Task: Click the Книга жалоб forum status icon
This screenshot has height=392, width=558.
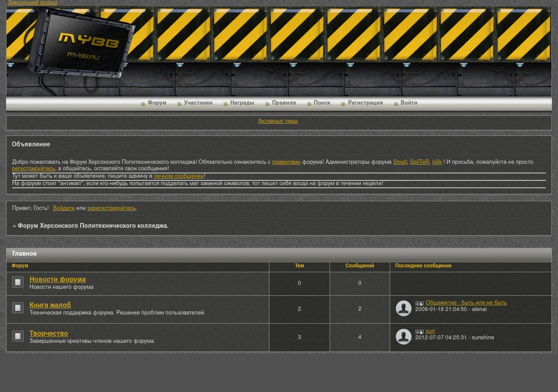Action: (x=18, y=308)
